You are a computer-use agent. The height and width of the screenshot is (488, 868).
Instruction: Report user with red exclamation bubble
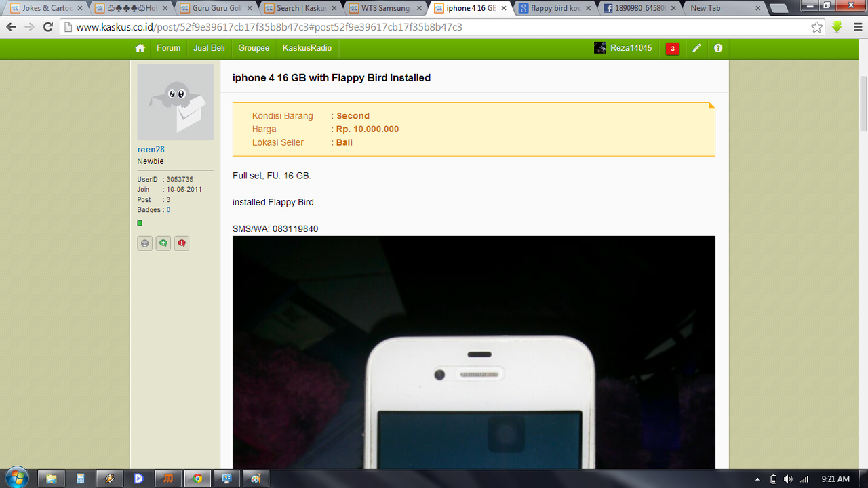(182, 243)
